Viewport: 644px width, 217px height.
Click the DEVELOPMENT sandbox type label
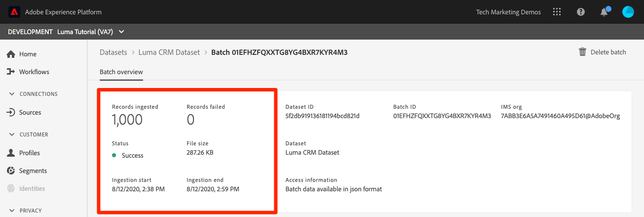pos(30,32)
